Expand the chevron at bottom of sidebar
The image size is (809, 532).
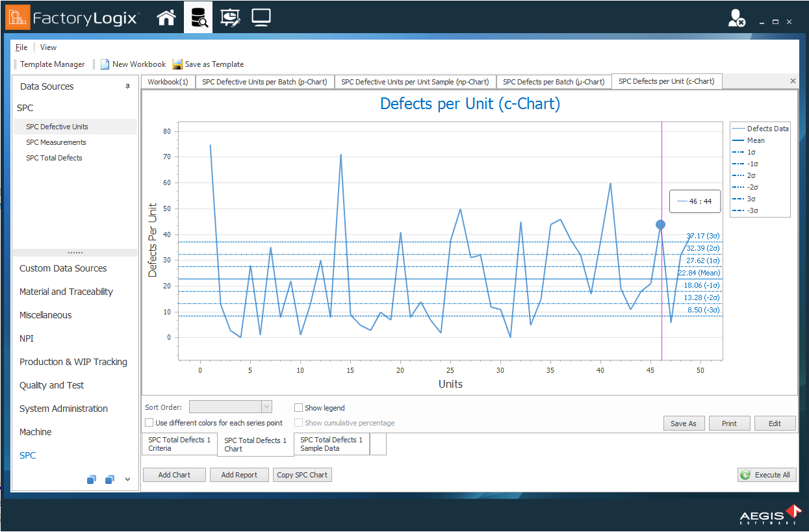pyautogui.click(x=127, y=479)
